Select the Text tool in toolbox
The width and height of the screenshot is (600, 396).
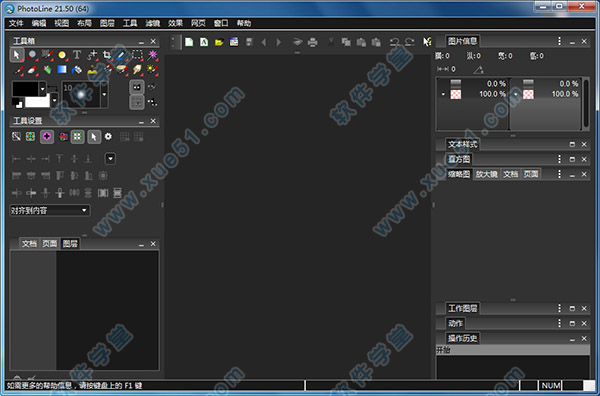click(x=77, y=55)
